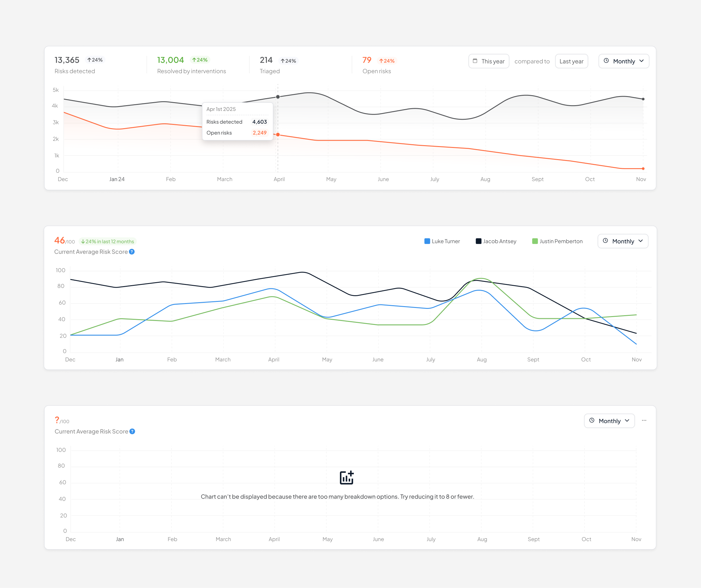Toggle the Jacob Antsey series visibility
Screen dimensions: 701x588
(x=496, y=241)
